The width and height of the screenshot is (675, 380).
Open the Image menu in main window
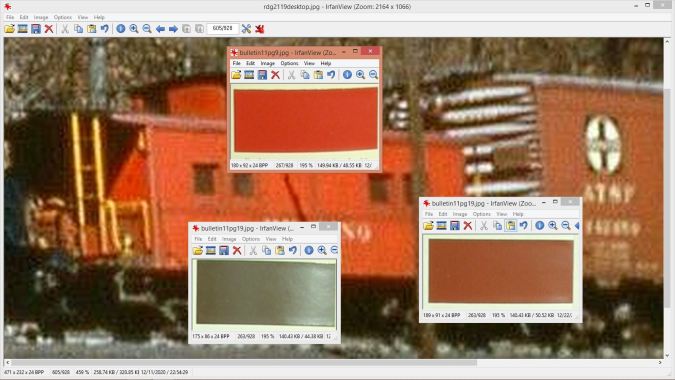coord(41,17)
